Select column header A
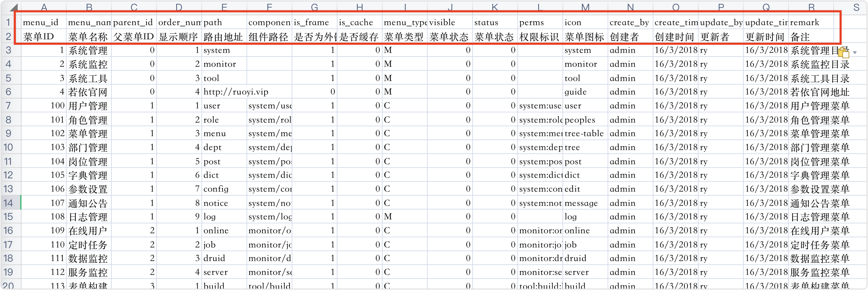The height and width of the screenshot is (290, 868). (44, 7)
